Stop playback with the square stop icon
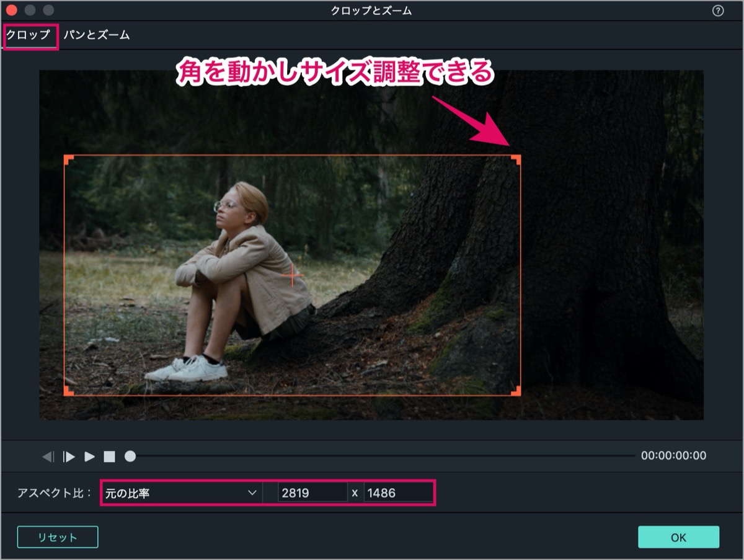This screenshot has width=744, height=560. (109, 456)
